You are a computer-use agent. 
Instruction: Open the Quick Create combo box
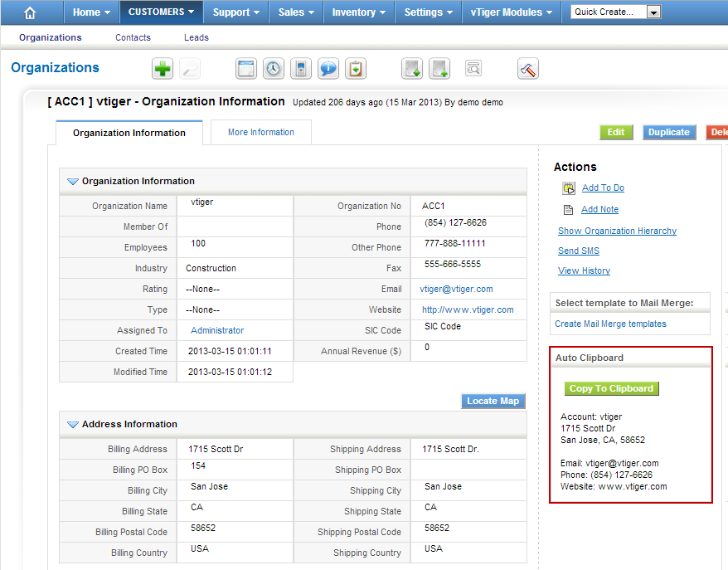615,12
